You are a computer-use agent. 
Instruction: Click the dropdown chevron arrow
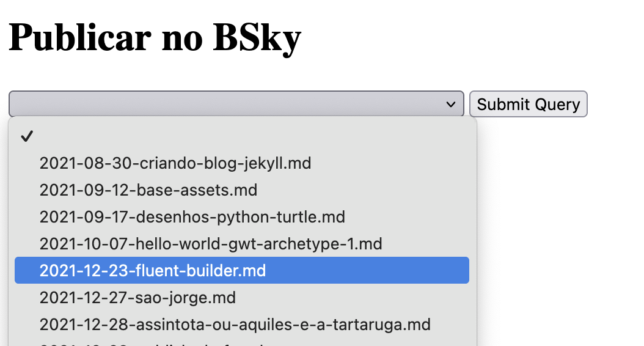pos(451,105)
